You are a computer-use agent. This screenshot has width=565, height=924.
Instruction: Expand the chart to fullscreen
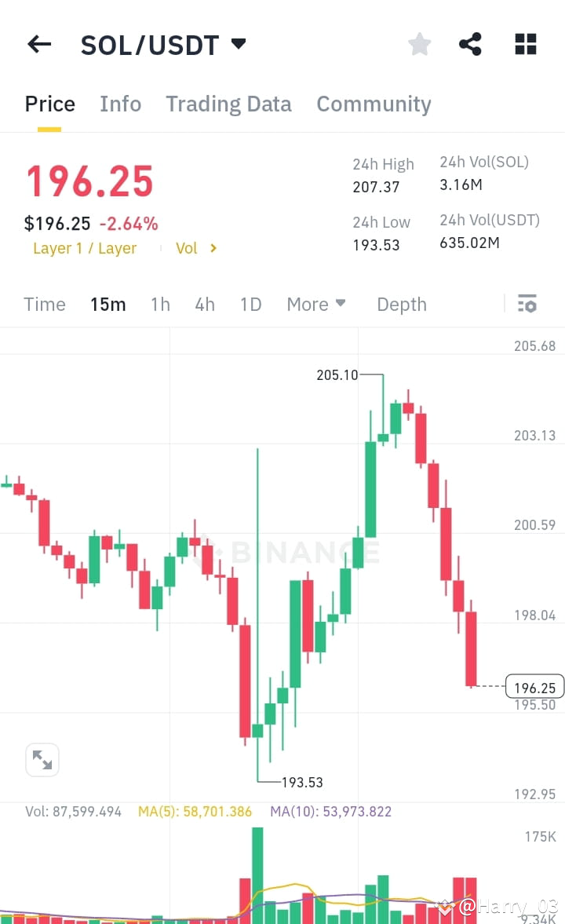[x=42, y=759]
